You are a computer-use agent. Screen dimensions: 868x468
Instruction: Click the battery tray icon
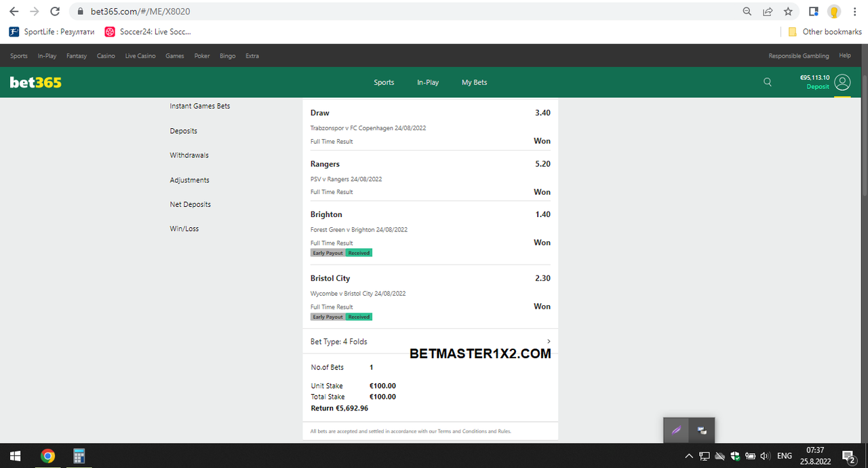click(751, 456)
